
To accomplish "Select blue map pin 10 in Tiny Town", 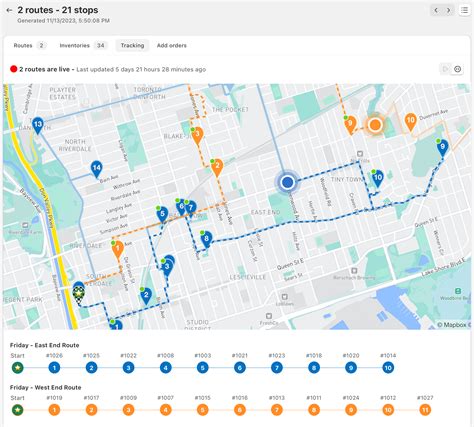I will [x=378, y=178].
